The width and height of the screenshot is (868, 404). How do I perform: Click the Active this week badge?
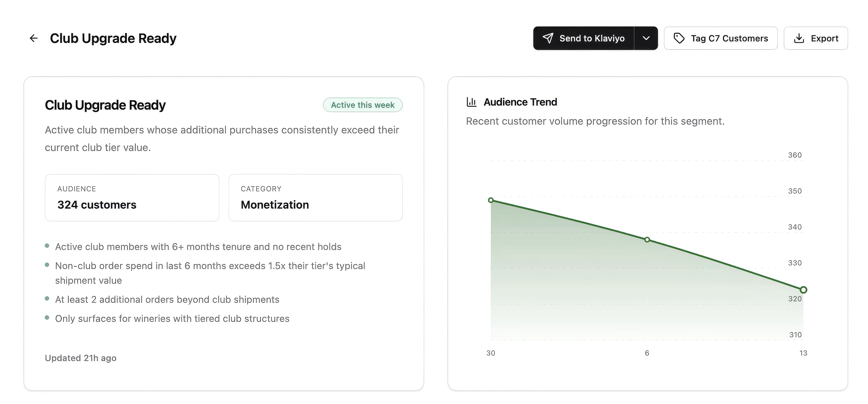(x=363, y=105)
